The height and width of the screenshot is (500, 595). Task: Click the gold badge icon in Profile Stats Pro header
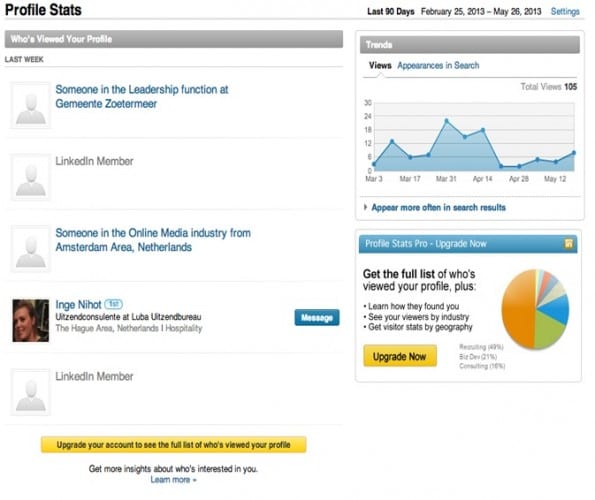[568, 244]
